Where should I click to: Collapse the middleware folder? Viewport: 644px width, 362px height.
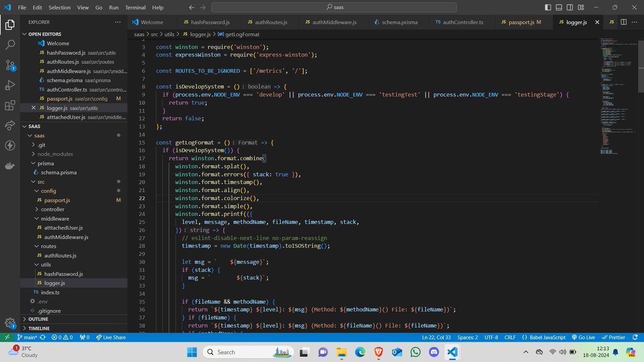[x=55, y=219]
